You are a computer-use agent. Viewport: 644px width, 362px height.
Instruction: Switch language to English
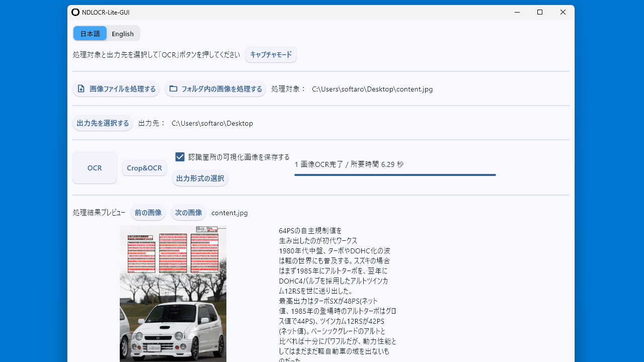coord(123,34)
